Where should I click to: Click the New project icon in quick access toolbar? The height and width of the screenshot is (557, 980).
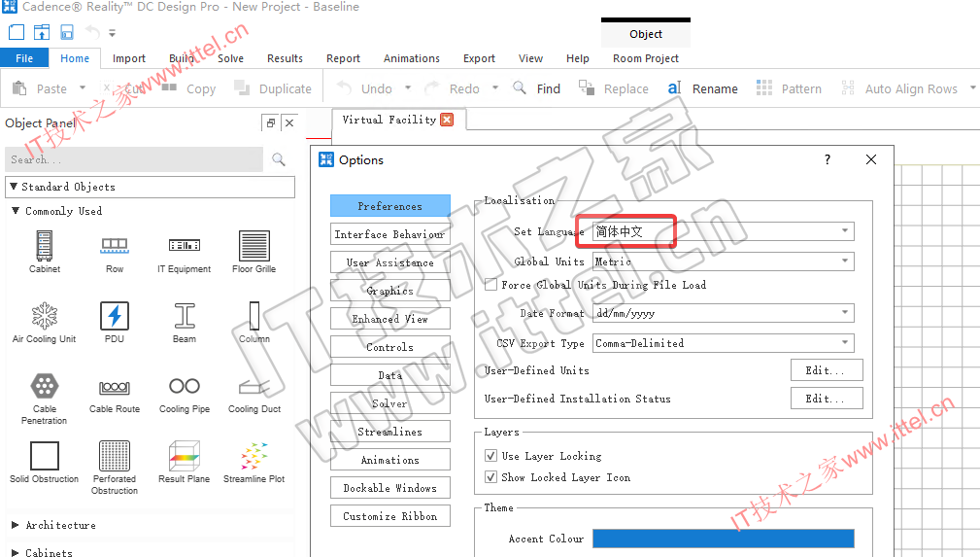pyautogui.click(x=17, y=32)
